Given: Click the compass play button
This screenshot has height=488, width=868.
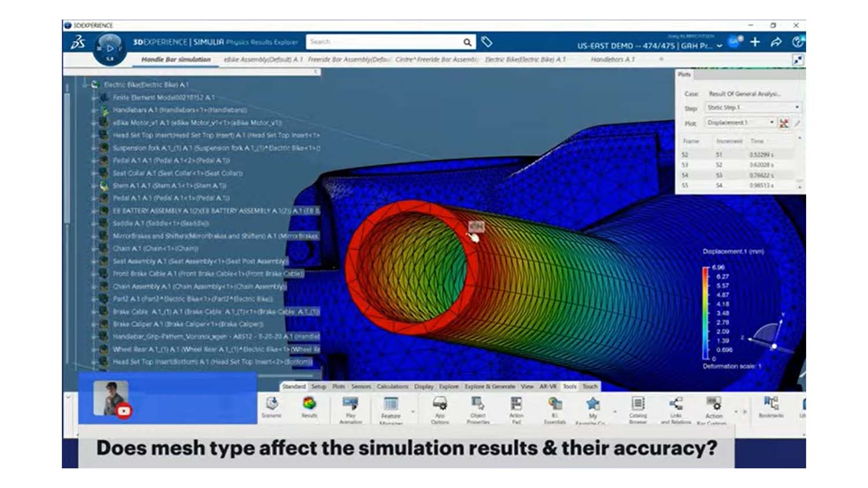Looking at the screenshot, I should [x=109, y=49].
